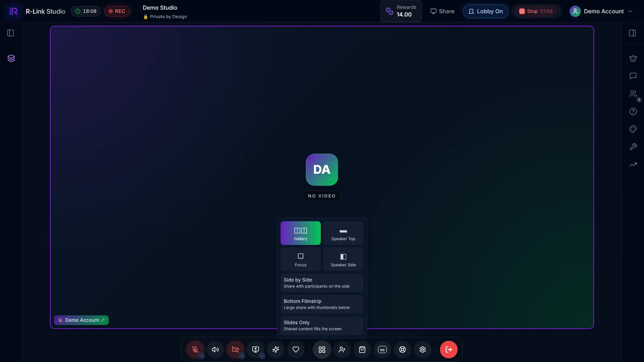
Task: Open the participants panel icon
Action: (x=633, y=94)
